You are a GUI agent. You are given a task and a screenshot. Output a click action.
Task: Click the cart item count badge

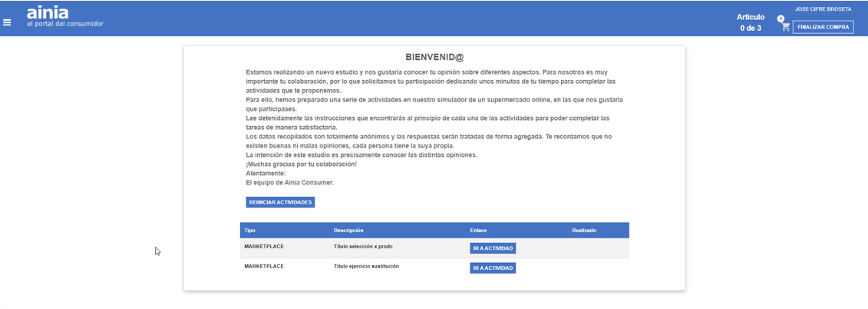(x=781, y=18)
